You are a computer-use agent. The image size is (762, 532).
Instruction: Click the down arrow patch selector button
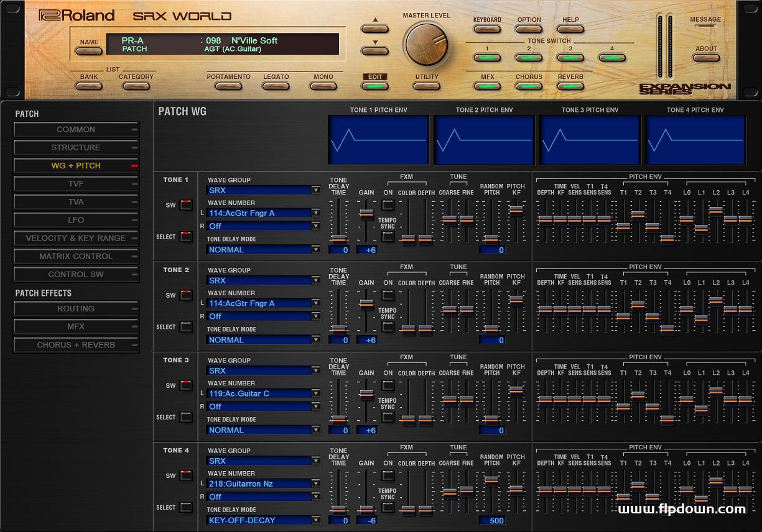coord(374,51)
